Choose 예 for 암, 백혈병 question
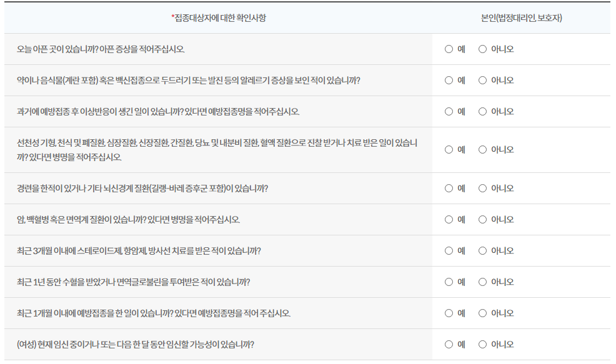Screen dimensions: 616x364 click(449, 220)
